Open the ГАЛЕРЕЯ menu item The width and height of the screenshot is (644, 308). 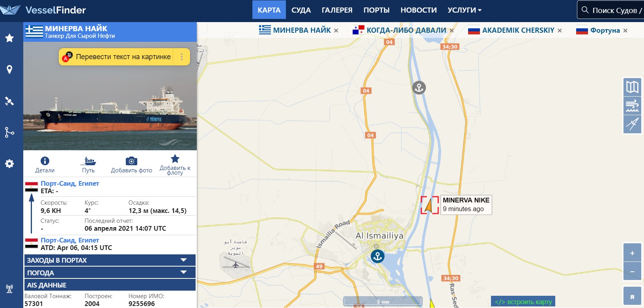[337, 10]
